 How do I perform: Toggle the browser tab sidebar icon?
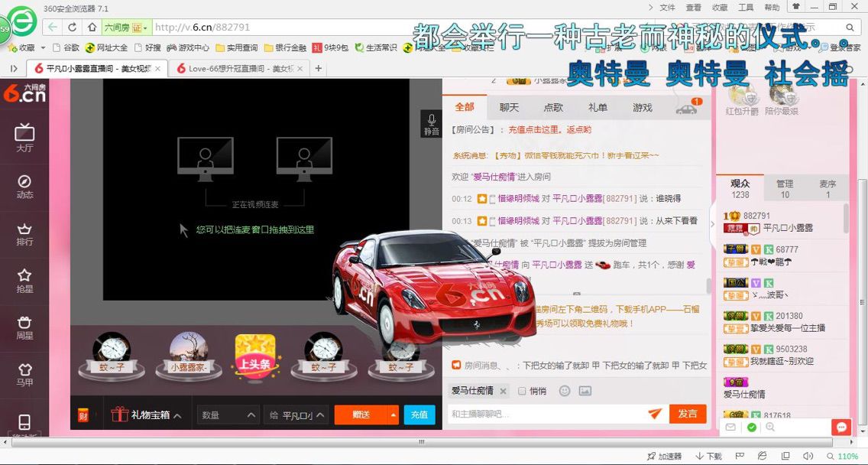point(14,68)
